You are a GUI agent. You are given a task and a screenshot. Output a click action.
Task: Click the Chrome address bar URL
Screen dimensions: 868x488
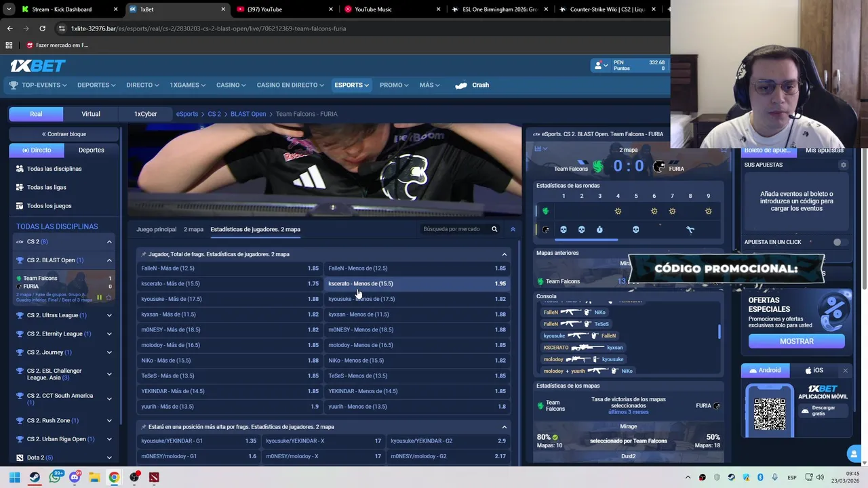[x=209, y=28]
